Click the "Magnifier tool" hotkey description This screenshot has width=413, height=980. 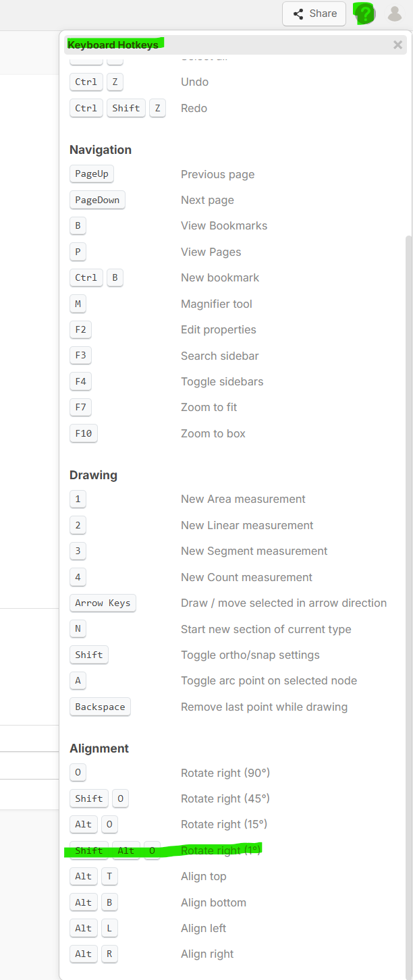[216, 304]
